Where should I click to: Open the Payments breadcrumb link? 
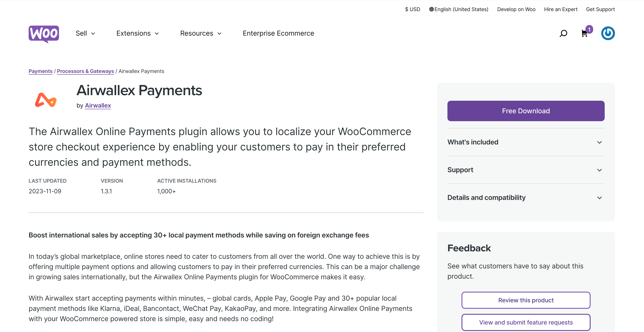pyautogui.click(x=41, y=71)
